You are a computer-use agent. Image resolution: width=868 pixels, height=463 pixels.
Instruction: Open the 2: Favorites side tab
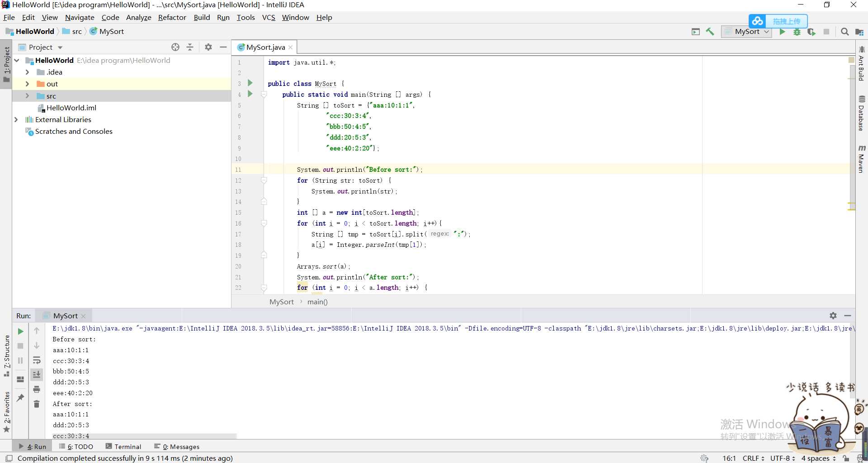[x=6, y=412]
